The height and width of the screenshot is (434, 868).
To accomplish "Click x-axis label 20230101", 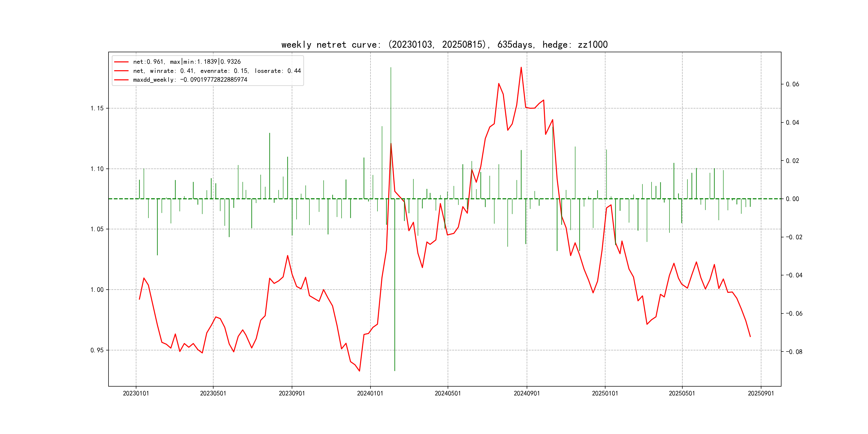I will (136, 394).
